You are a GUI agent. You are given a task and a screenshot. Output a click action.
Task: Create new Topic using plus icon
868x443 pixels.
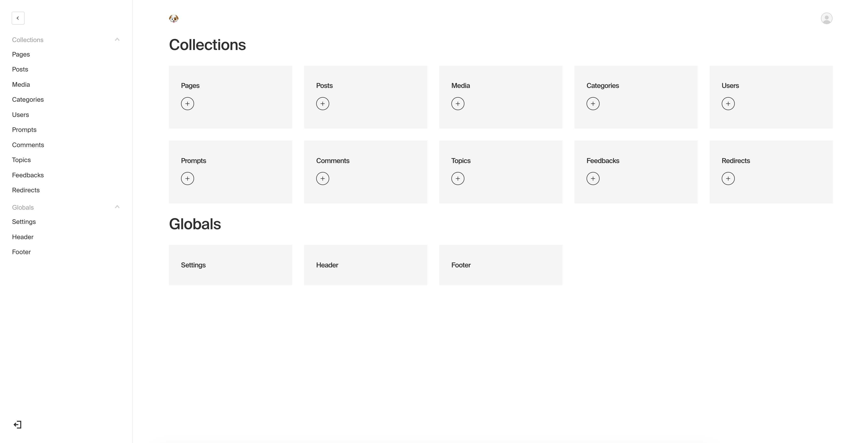point(458,178)
